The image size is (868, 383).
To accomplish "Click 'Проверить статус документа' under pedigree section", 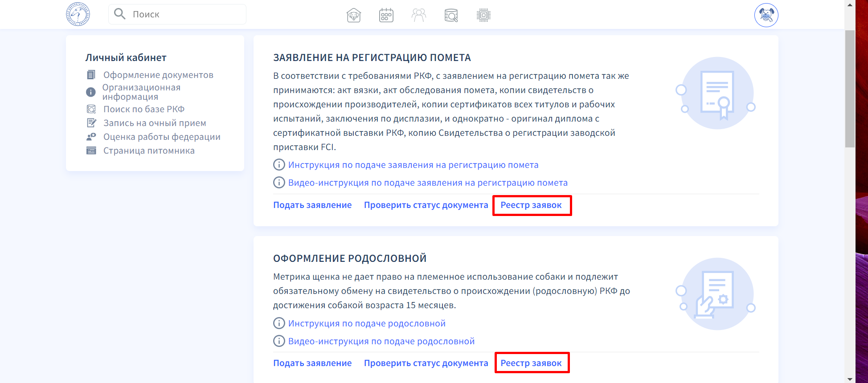I will (426, 363).
